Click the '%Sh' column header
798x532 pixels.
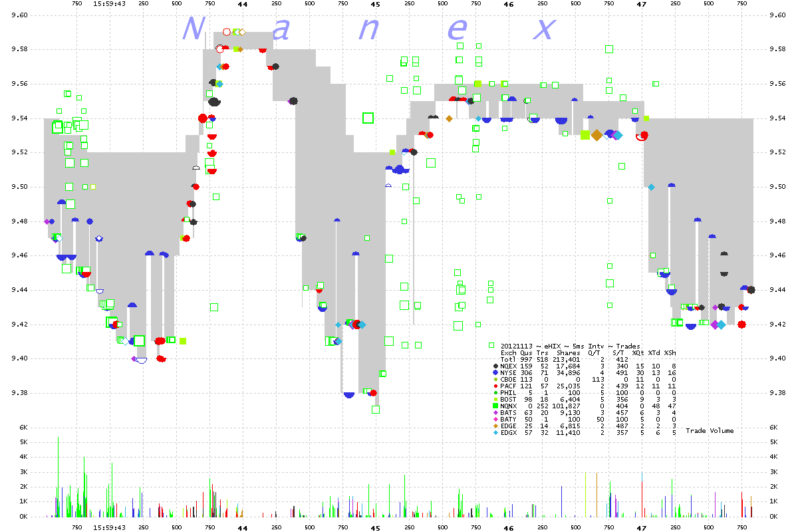(670, 353)
